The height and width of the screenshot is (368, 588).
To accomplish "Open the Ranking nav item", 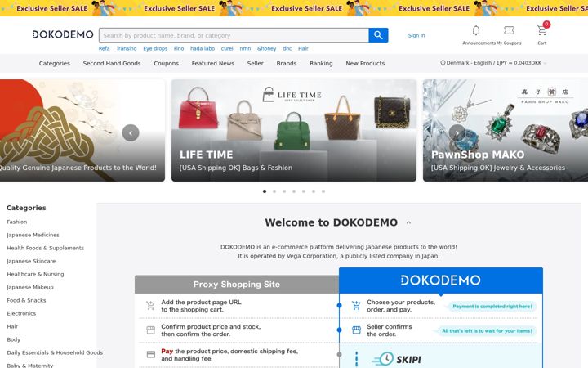I will (321, 64).
